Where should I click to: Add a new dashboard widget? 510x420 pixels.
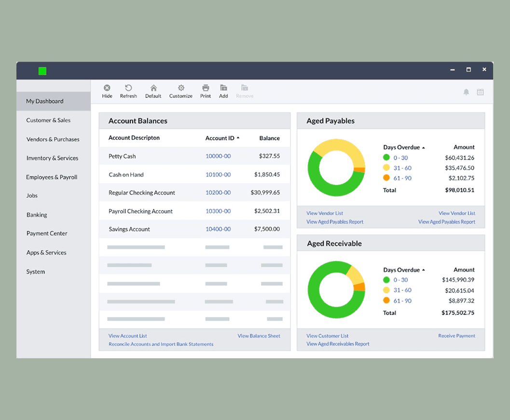(x=223, y=91)
